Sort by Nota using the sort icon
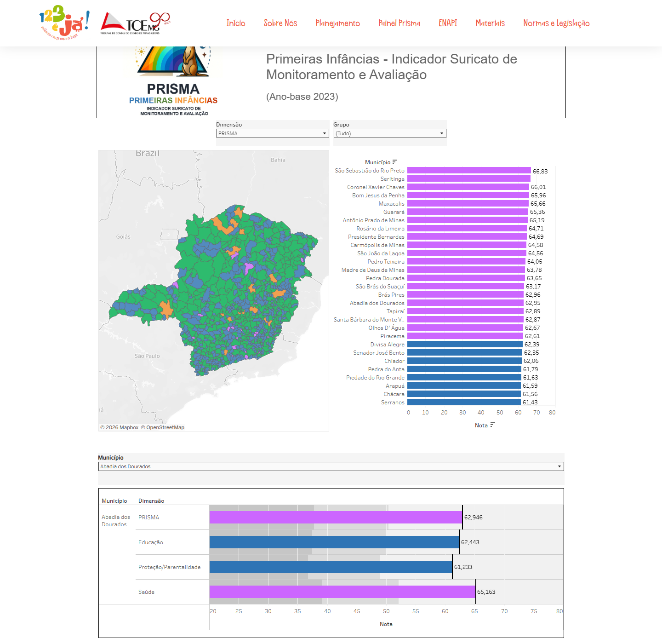 pyautogui.click(x=492, y=425)
